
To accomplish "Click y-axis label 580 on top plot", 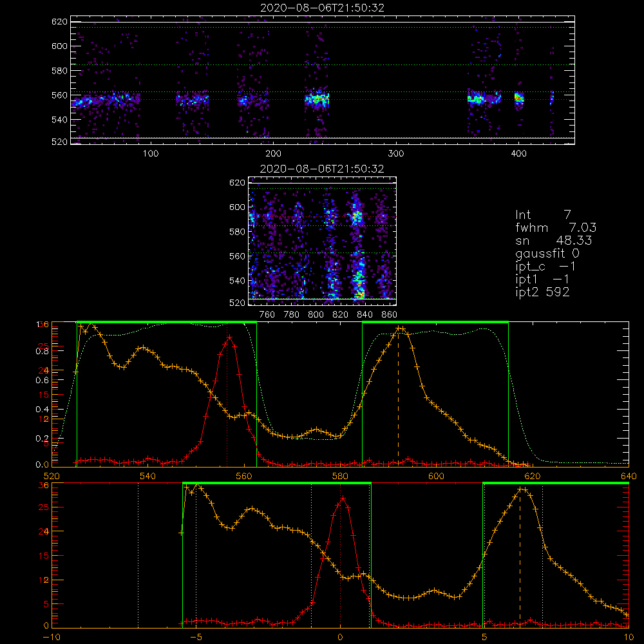I will 59,71.
